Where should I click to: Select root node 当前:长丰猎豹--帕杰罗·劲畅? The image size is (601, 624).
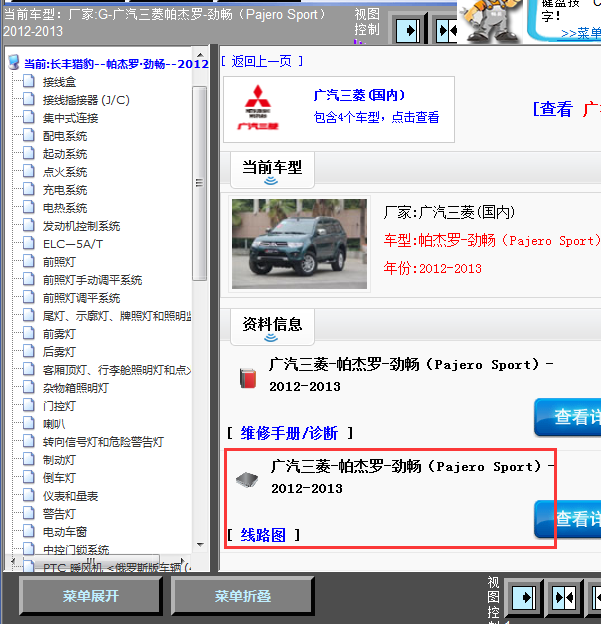[116, 64]
